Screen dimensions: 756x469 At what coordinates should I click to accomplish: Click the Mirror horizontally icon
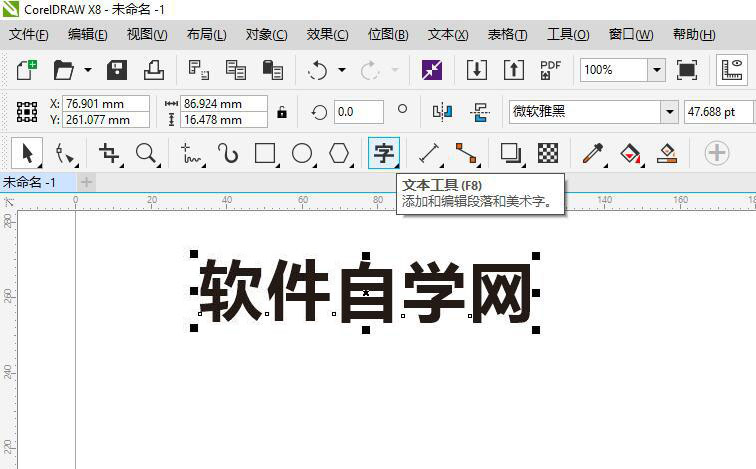click(443, 112)
